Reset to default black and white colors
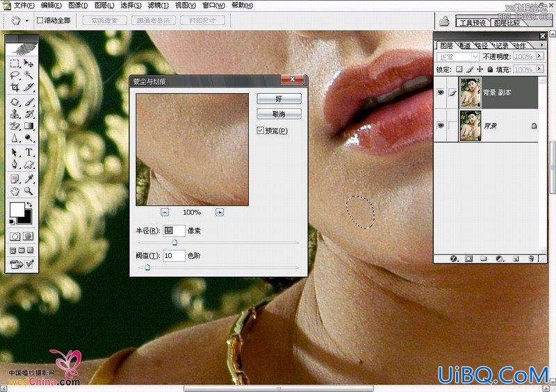Viewport: 556px width, 392px height. tap(12, 222)
